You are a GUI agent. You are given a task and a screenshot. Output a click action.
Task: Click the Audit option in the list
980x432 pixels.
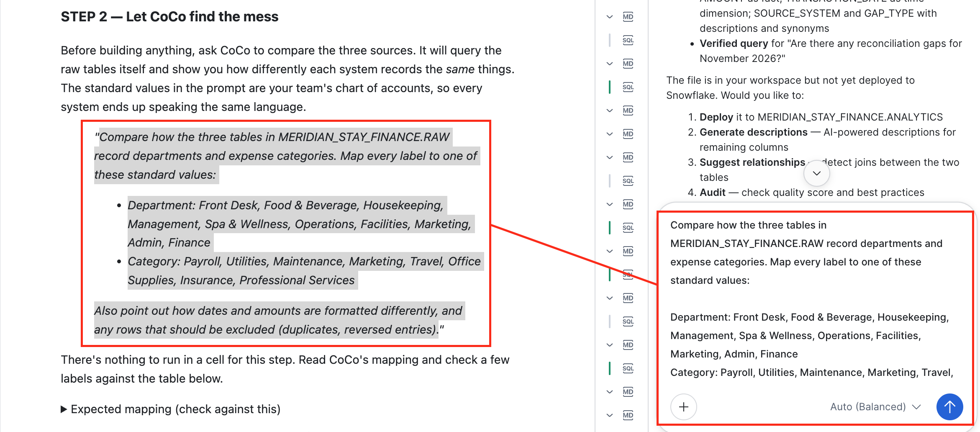coord(712,193)
